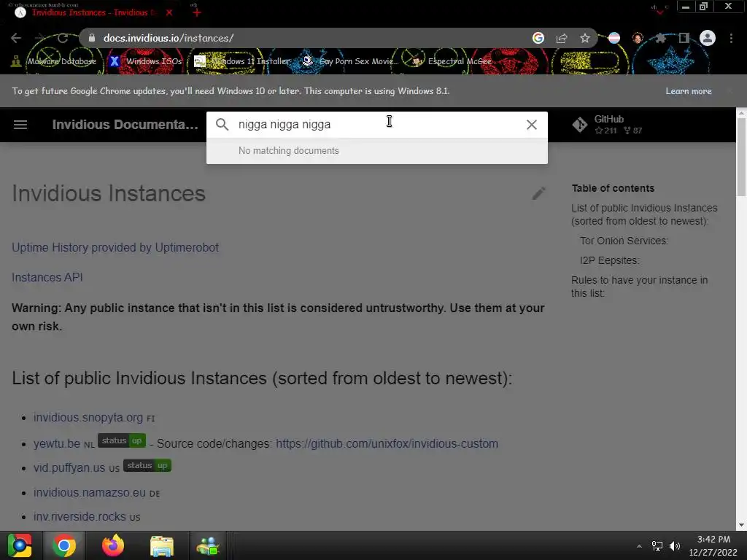Click the address bar URL
The image size is (747, 560).
(x=169, y=38)
